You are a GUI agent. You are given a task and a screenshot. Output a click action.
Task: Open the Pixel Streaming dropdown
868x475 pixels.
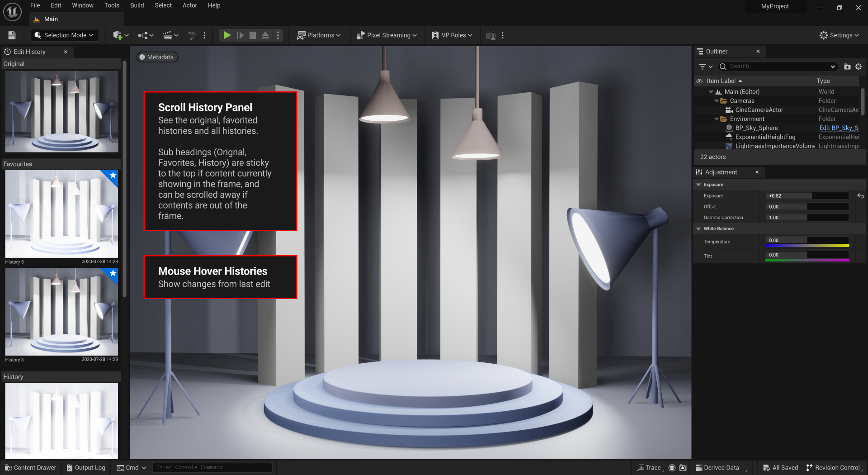click(x=387, y=35)
